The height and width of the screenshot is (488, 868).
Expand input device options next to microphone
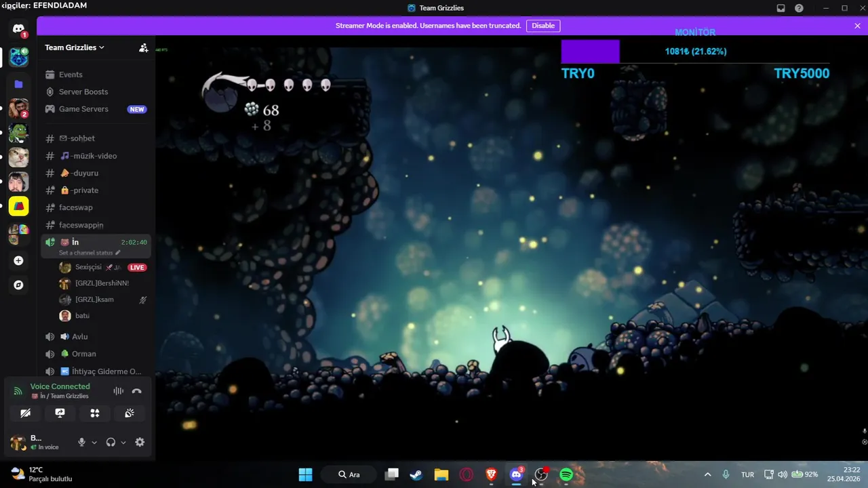click(x=94, y=443)
